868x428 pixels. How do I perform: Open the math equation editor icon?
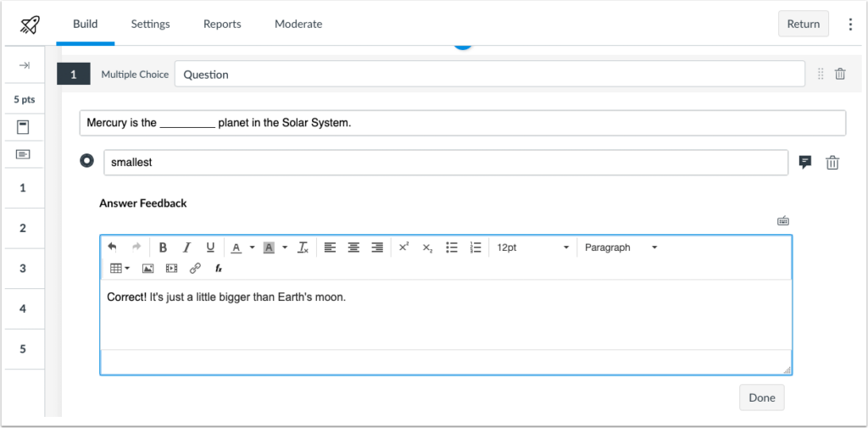(218, 268)
